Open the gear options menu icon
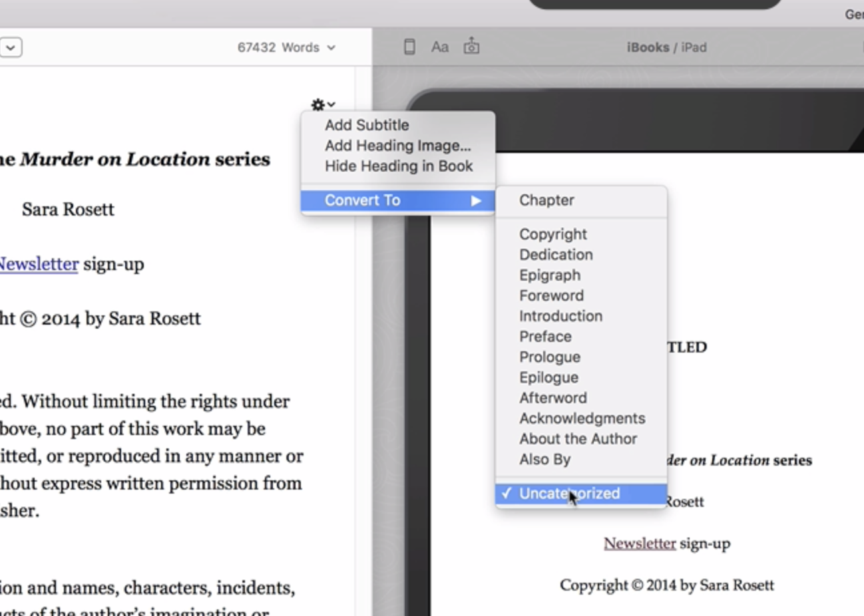This screenshot has width=864, height=616. (x=323, y=104)
